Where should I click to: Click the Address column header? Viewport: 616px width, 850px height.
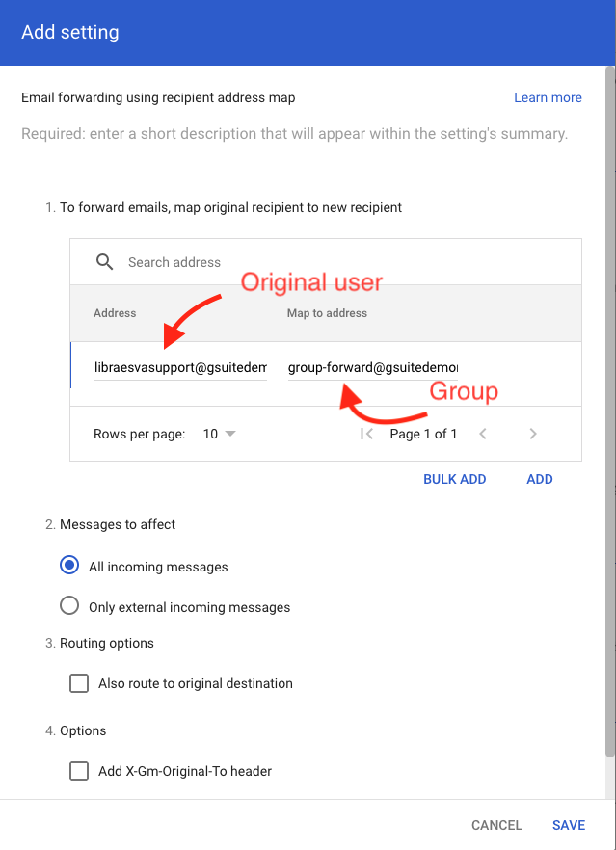click(x=115, y=313)
